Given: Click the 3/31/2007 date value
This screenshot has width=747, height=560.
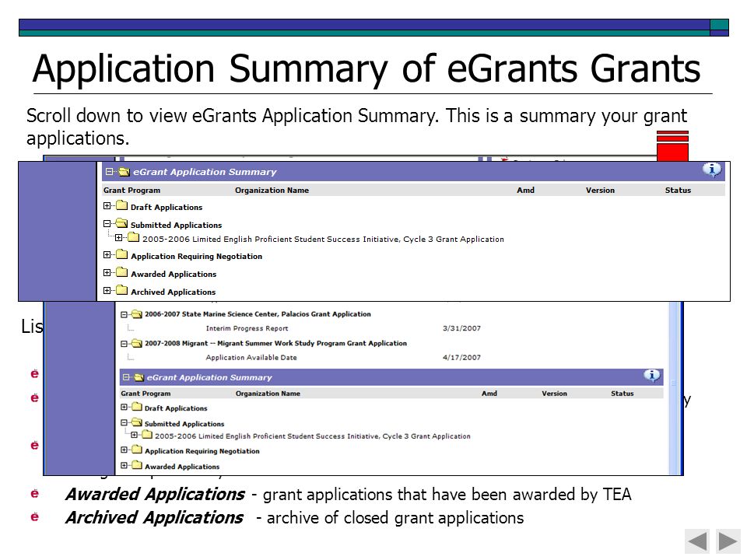Looking at the screenshot, I should click(x=461, y=328).
